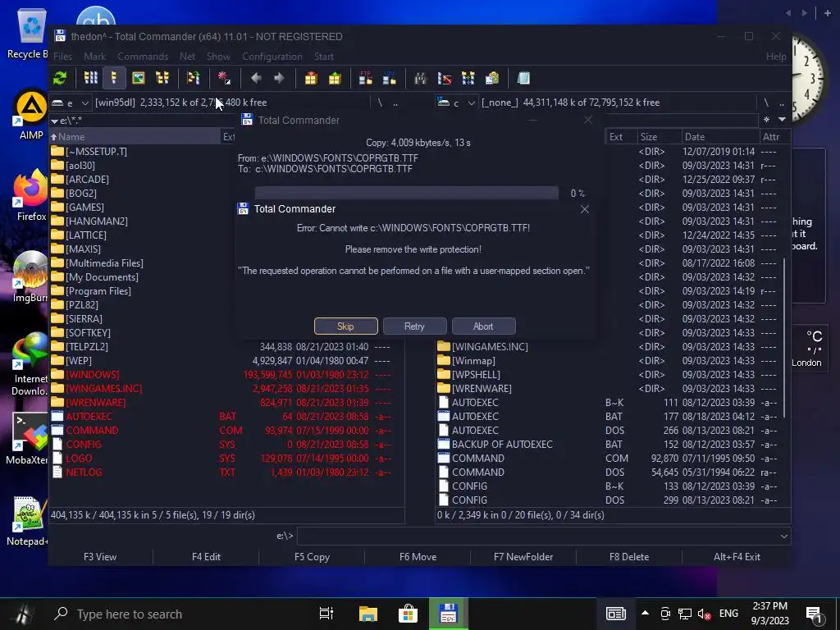Open the Net menu

point(187,57)
